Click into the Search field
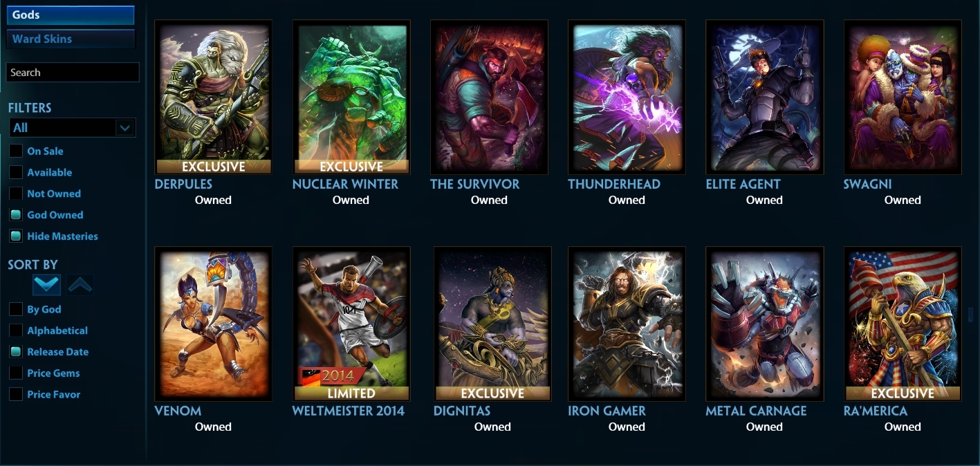The height and width of the screenshot is (466, 980). point(73,73)
